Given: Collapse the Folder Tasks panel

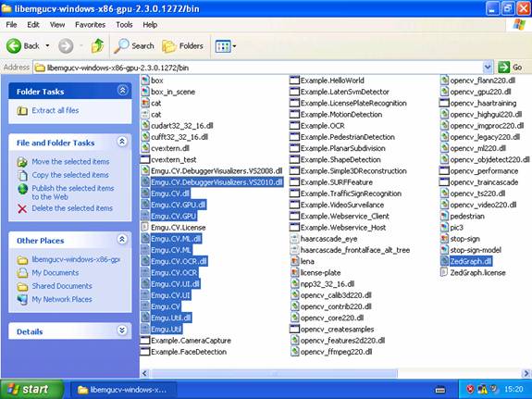Looking at the screenshot, I should click(122, 91).
